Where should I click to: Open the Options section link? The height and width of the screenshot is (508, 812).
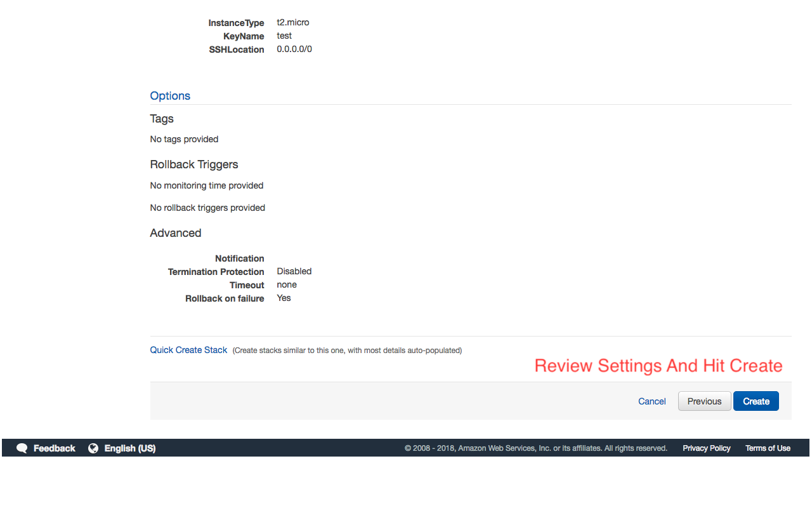click(x=170, y=96)
